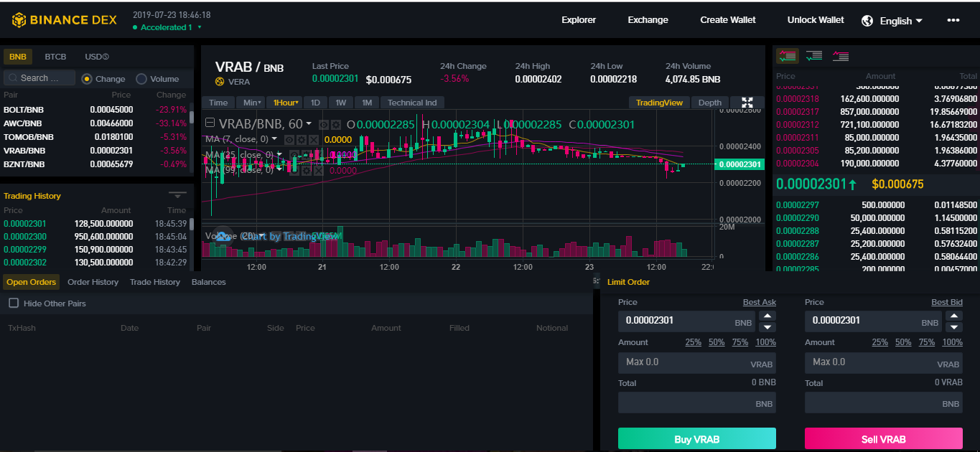Open settings gear for VRAB/BNB chart series
Screen dimensions: 980x452
(x=336, y=125)
